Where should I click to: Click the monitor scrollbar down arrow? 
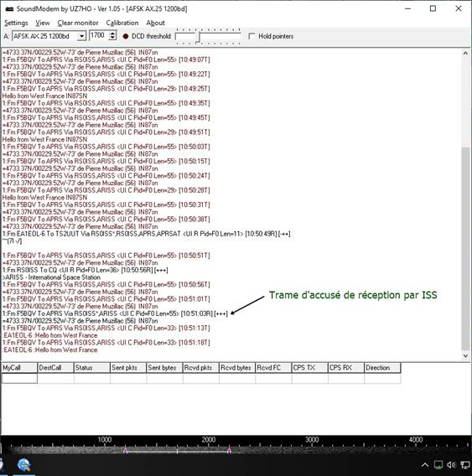tap(465, 355)
